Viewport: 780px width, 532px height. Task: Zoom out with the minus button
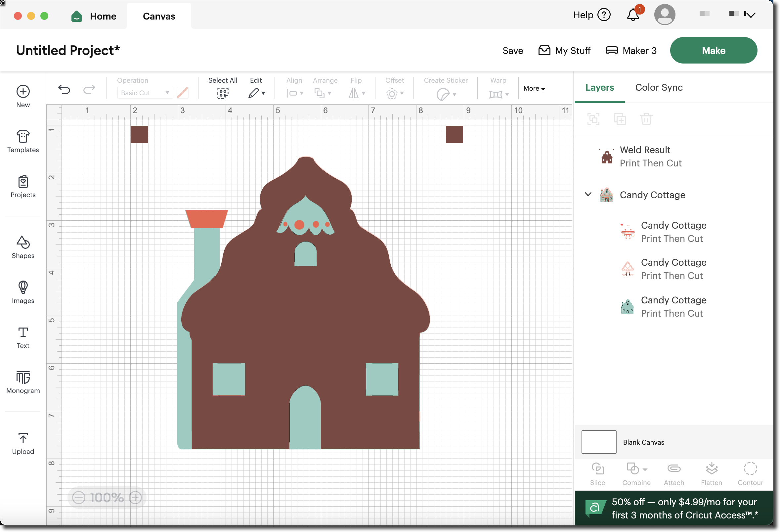coord(79,498)
